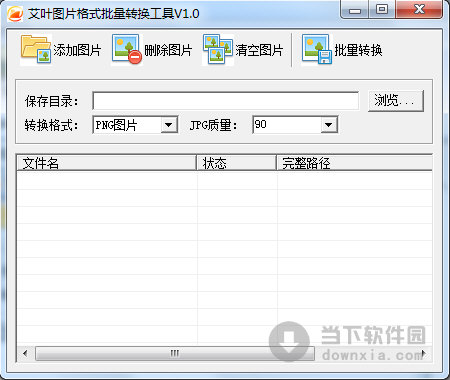Focus the 保存目录 path input field
The image size is (450, 380).
(226, 101)
